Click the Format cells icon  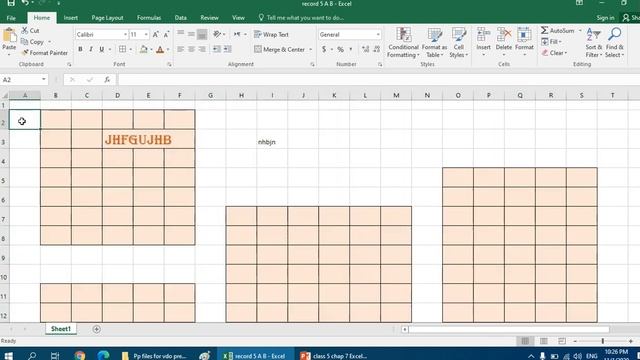click(524, 35)
